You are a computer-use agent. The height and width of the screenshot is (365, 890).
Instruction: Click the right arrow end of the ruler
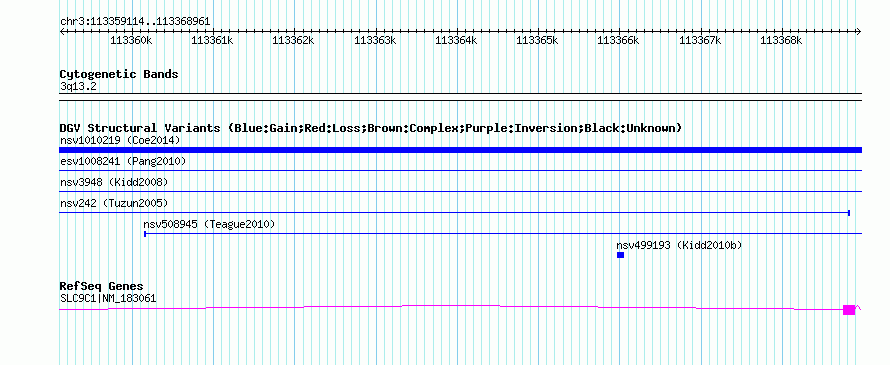click(859, 31)
